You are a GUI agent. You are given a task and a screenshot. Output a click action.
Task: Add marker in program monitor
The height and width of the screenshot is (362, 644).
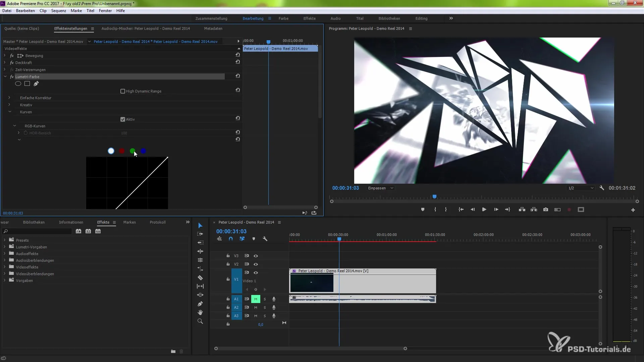(x=423, y=209)
